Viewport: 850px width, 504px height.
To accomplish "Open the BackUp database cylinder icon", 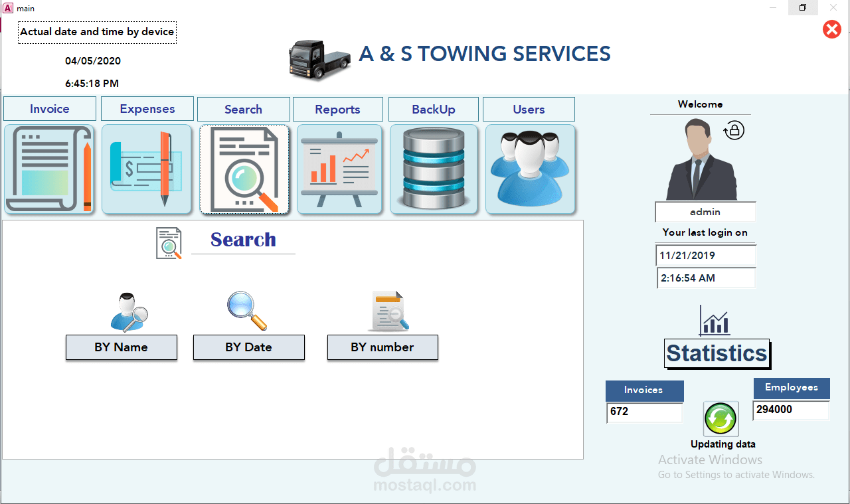I will click(x=434, y=169).
